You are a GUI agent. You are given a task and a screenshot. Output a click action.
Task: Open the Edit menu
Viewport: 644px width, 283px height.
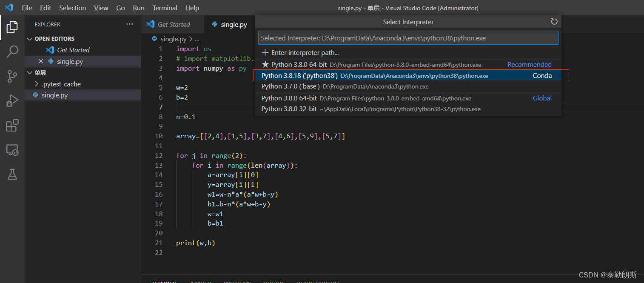[46, 8]
